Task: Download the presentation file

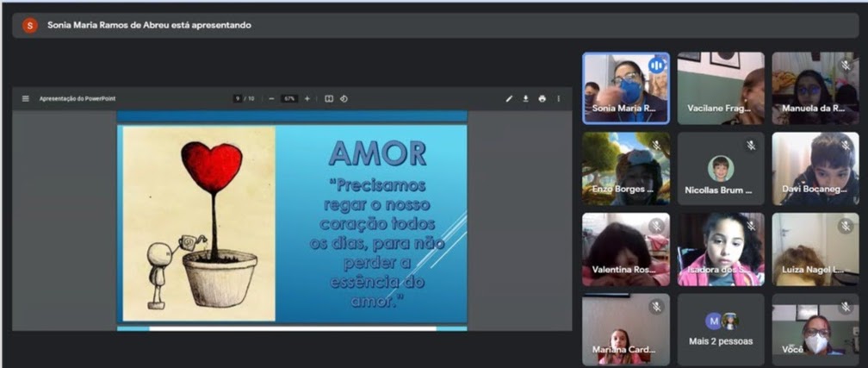Action: coord(525,98)
